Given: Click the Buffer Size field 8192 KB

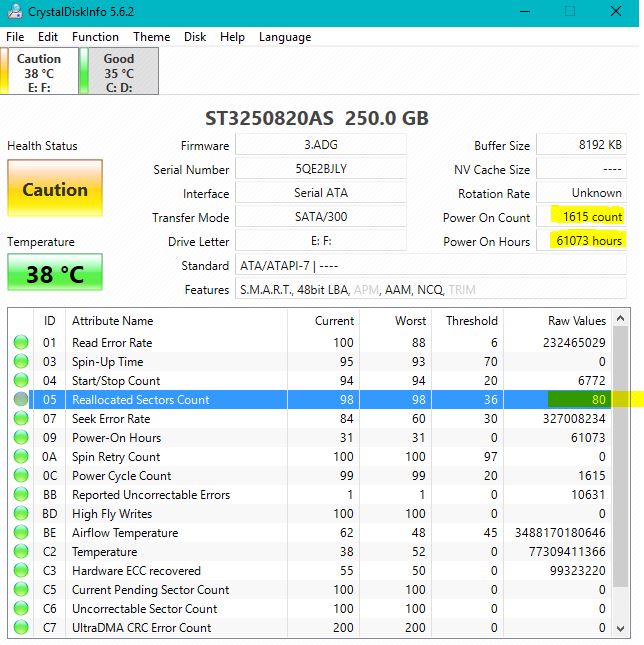Looking at the screenshot, I should [x=581, y=144].
